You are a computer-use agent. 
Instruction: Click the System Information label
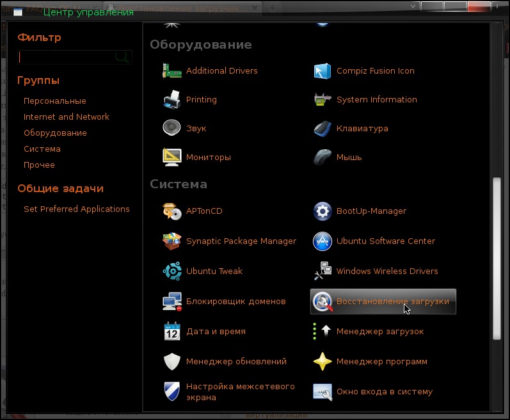[x=377, y=99]
